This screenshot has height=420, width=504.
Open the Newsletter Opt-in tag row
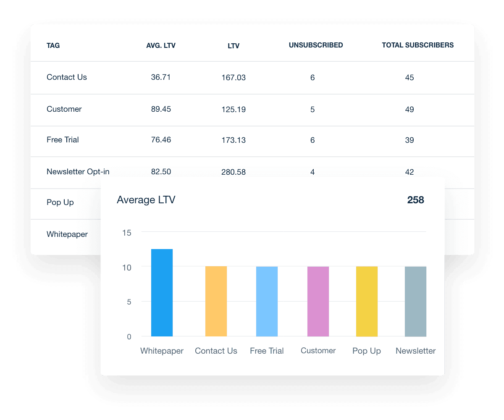coord(78,172)
